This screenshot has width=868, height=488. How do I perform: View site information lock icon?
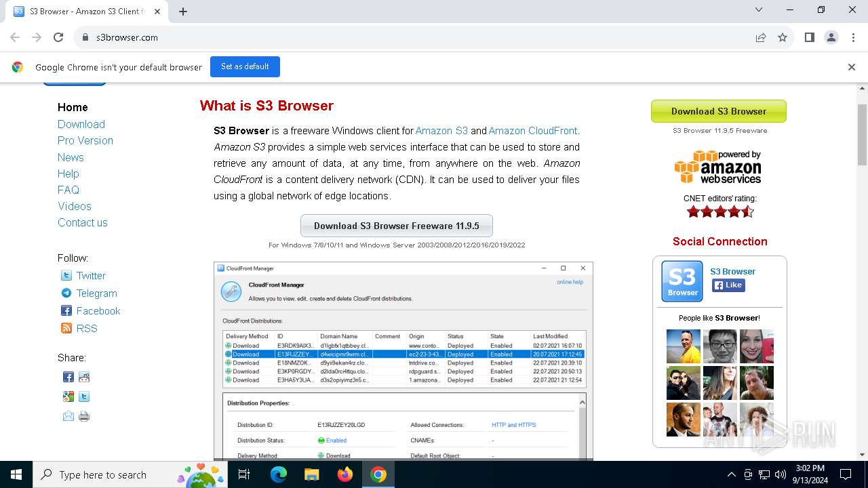[x=85, y=37]
